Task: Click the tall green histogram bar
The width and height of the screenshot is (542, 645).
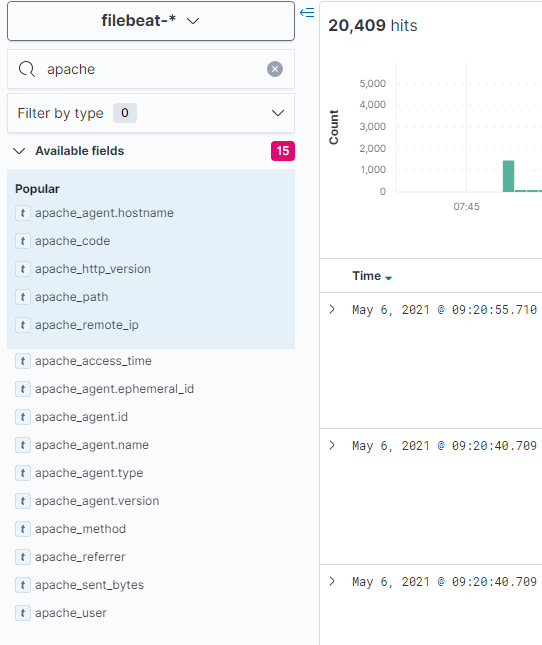Action: (x=508, y=176)
